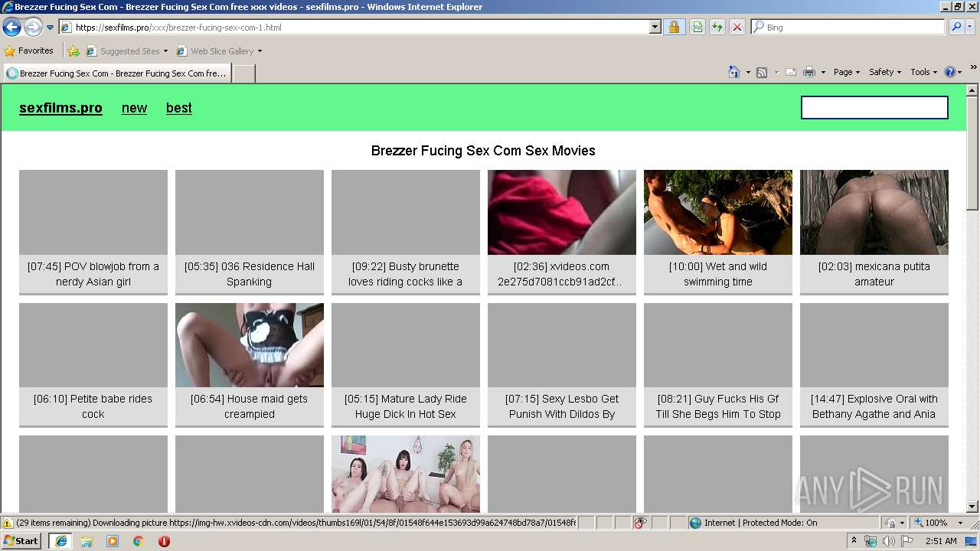The image size is (980, 551).
Task: Click the Add to Favorites Bar icon
Action: click(x=73, y=51)
